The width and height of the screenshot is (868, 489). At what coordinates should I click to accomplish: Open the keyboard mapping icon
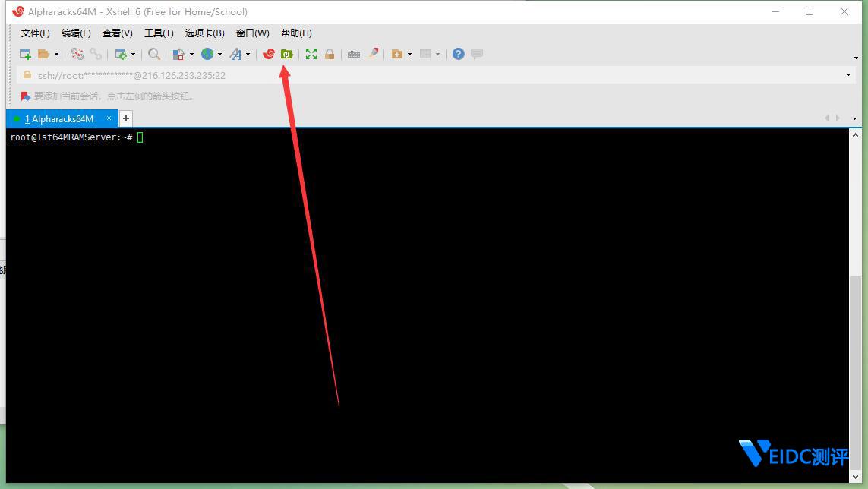(354, 54)
